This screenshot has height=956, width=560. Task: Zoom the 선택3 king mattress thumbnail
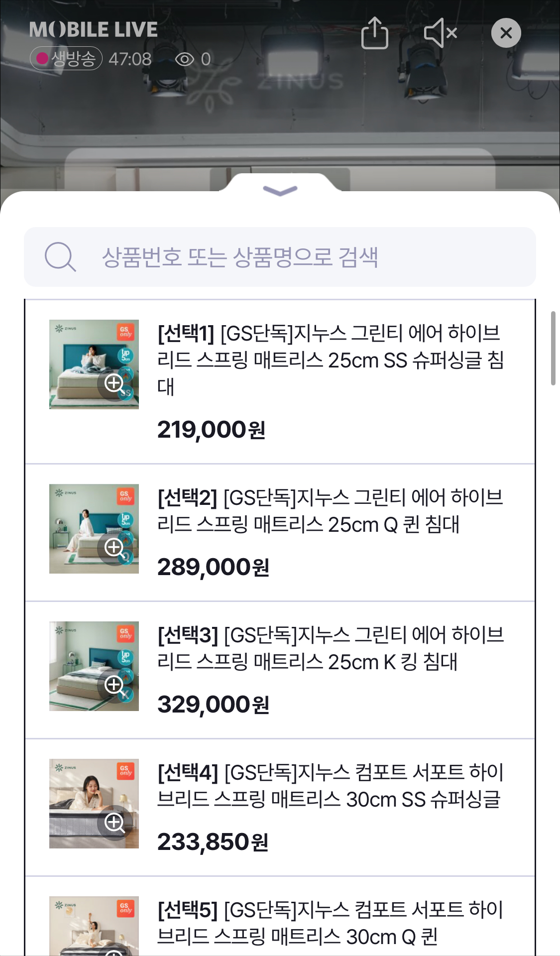point(115,686)
